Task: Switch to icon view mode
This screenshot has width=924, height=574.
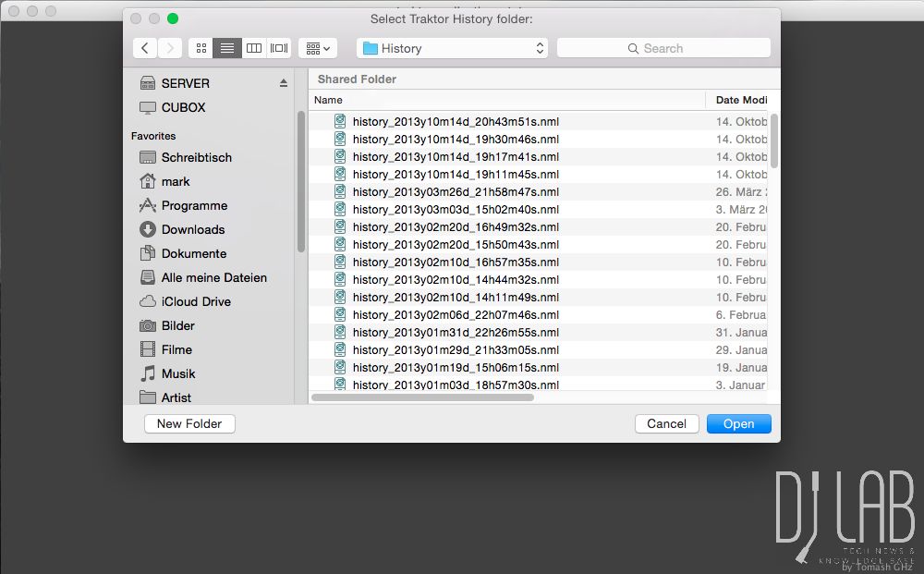Action: click(201, 48)
